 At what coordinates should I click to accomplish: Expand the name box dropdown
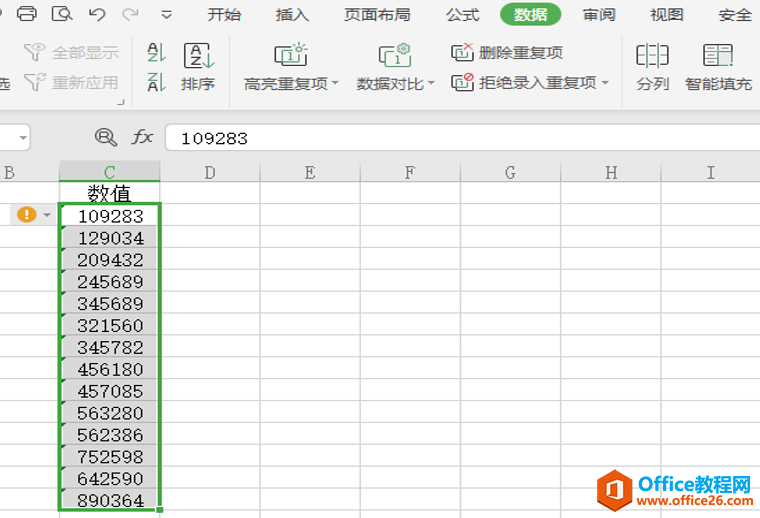tap(23, 138)
